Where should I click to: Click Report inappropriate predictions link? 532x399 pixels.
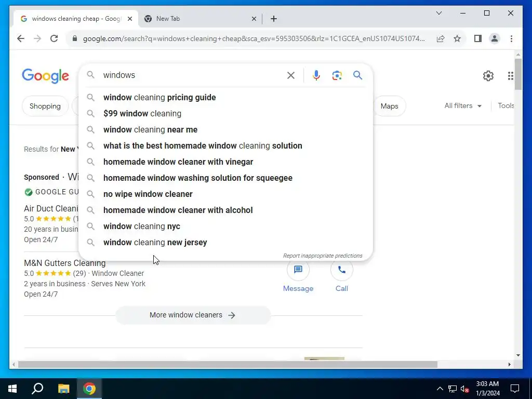pos(323,256)
